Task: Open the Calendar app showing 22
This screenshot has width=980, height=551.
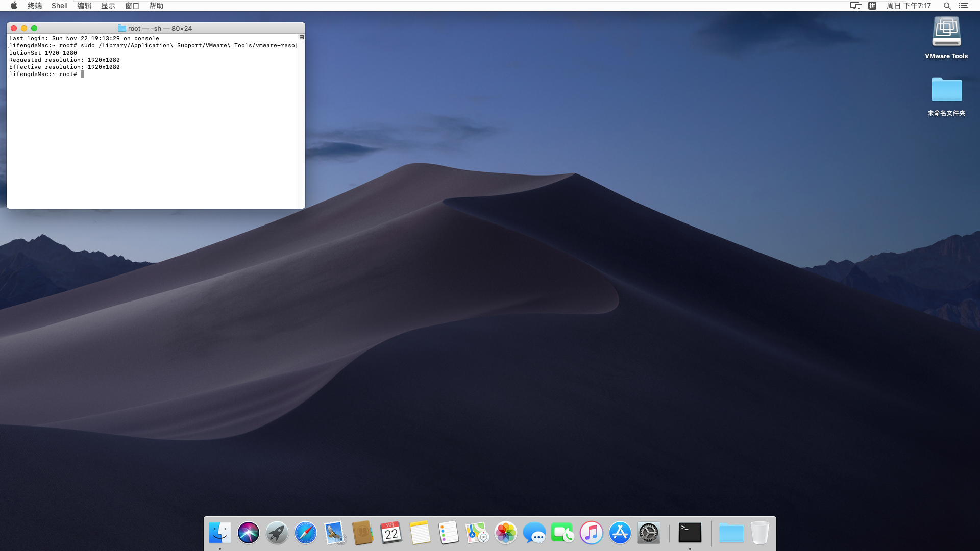Action: tap(391, 533)
